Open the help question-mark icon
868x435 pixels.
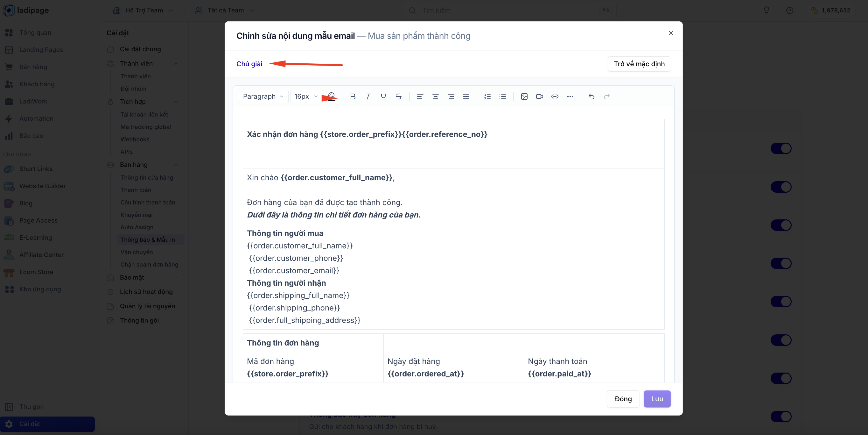click(789, 11)
